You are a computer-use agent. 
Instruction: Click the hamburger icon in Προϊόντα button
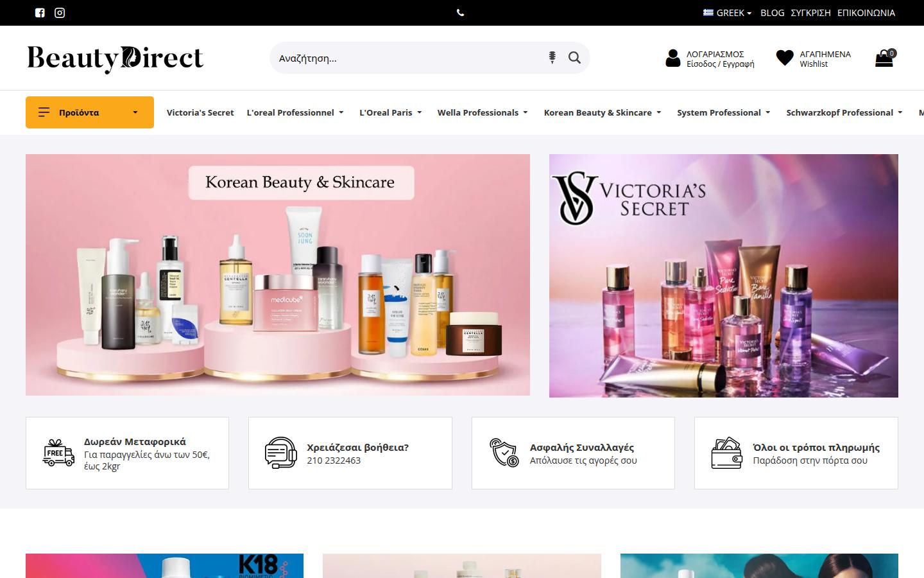point(44,112)
